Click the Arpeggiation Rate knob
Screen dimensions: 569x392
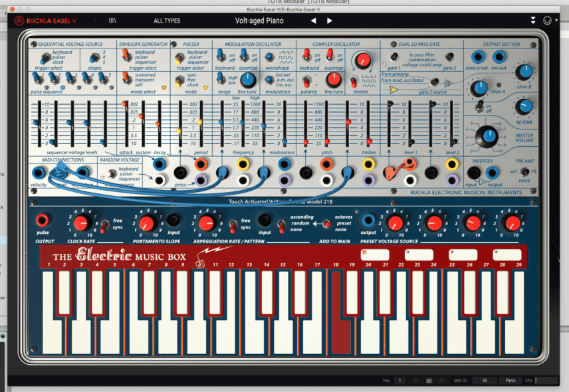207,223
